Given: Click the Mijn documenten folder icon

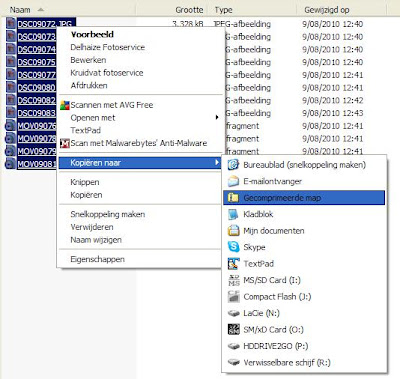Looking at the screenshot, I should (233, 231).
